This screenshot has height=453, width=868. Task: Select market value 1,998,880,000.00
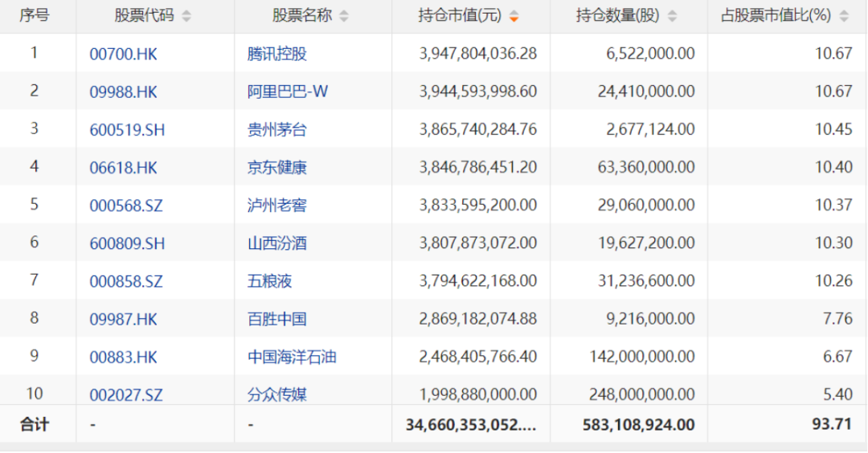coord(477,394)
